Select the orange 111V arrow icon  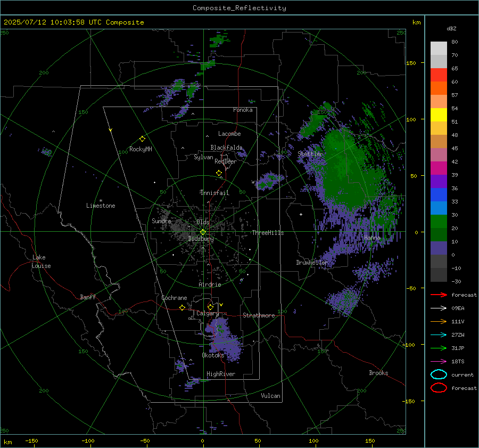(439, 321)
